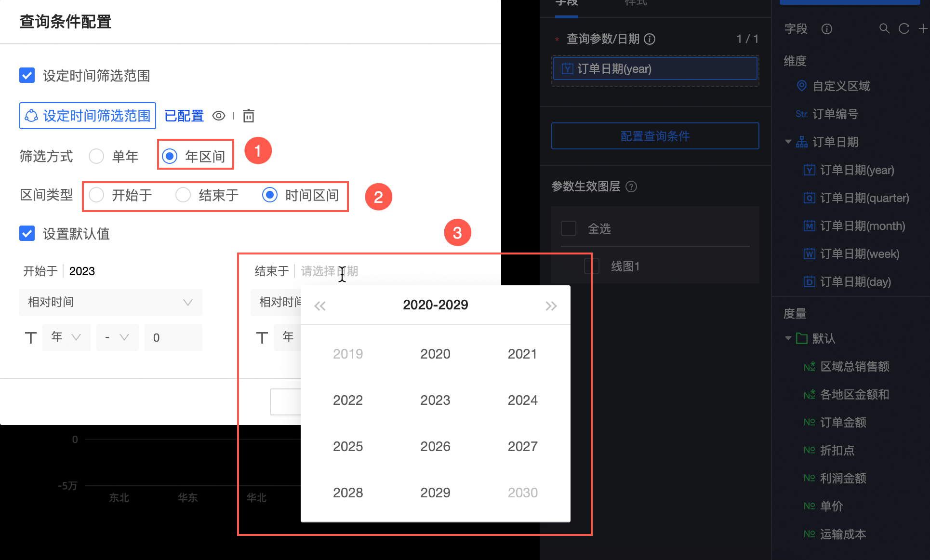
Task: Click the search icon in the 字段 panel
Action: click(x=884, y=29)
